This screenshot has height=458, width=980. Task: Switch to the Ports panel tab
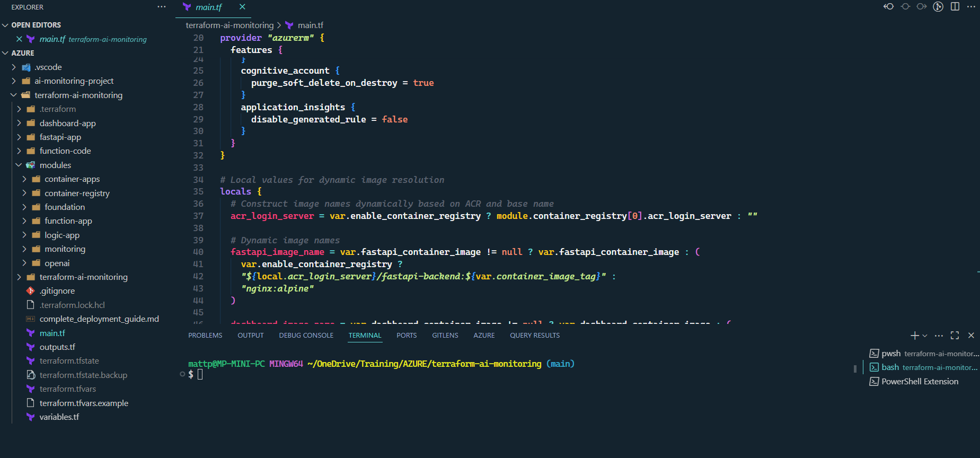(x=407, y=336)
